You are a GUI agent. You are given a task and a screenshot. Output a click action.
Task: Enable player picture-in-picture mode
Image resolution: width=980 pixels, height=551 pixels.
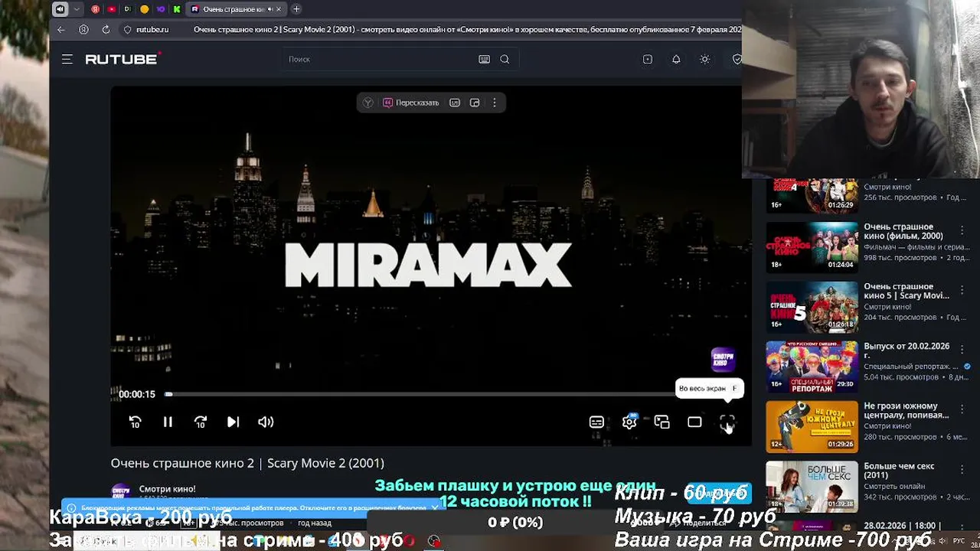[662, 422]
